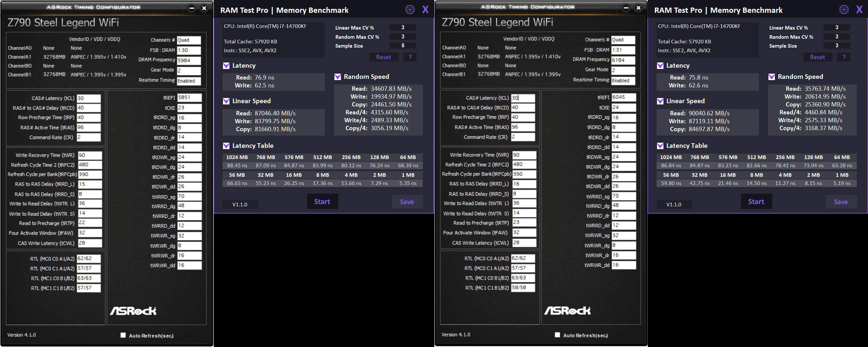
Task: Select tREFI field showing 5851
Action: coord(190,98)
